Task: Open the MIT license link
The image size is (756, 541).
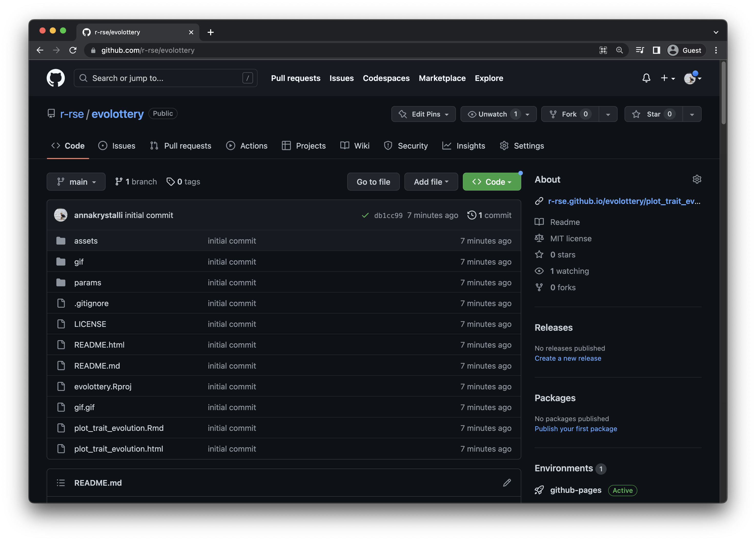Action: click(570, 238)
